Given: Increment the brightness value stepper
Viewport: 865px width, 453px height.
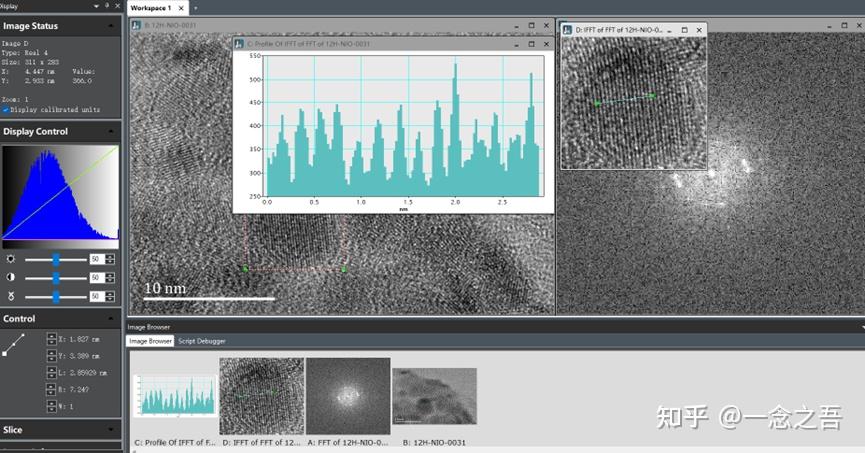Looking at the screenshot, I should pos(110,256).
